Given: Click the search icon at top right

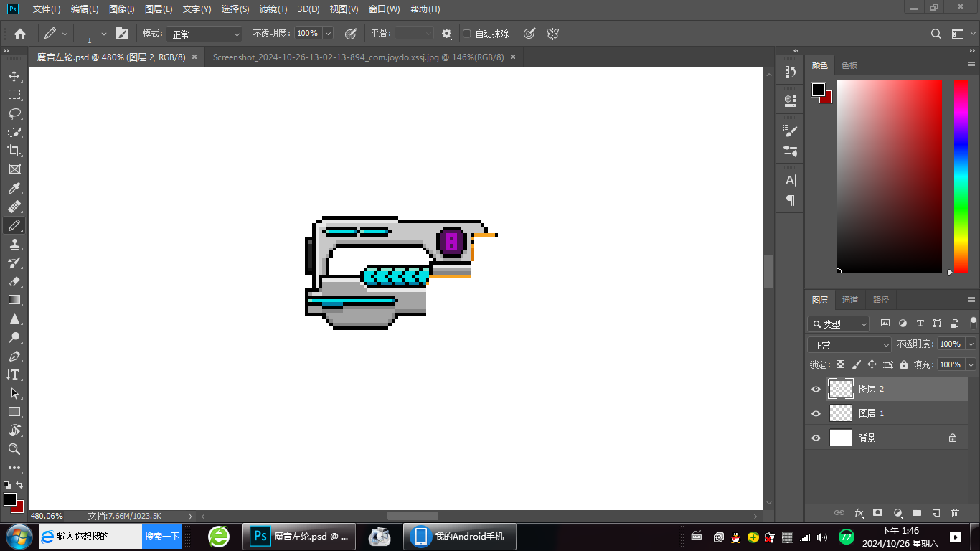Looking at the screenshot, I should 936,34.
